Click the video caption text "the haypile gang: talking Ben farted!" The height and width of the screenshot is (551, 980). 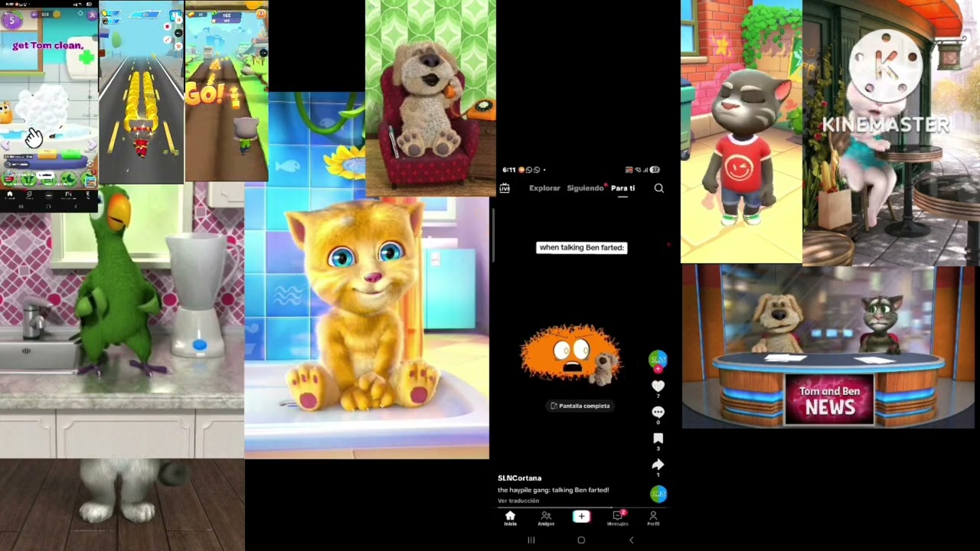[553, 490]
